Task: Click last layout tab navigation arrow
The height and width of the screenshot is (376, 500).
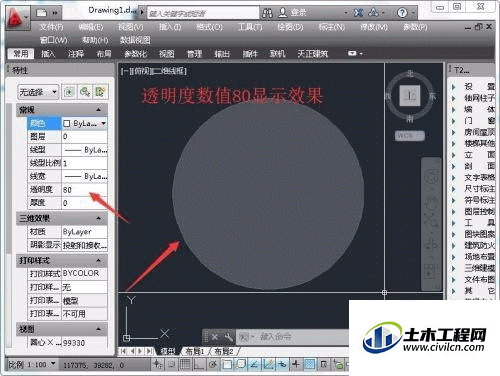Action: coord(149,351)
